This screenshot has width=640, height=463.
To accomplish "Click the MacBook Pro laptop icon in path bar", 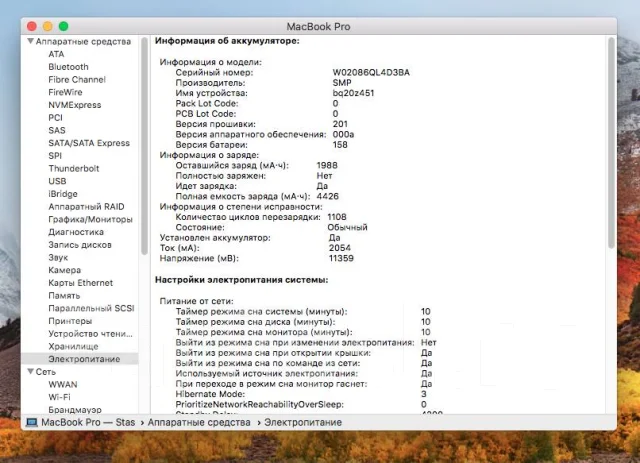I will pos(31,422).
